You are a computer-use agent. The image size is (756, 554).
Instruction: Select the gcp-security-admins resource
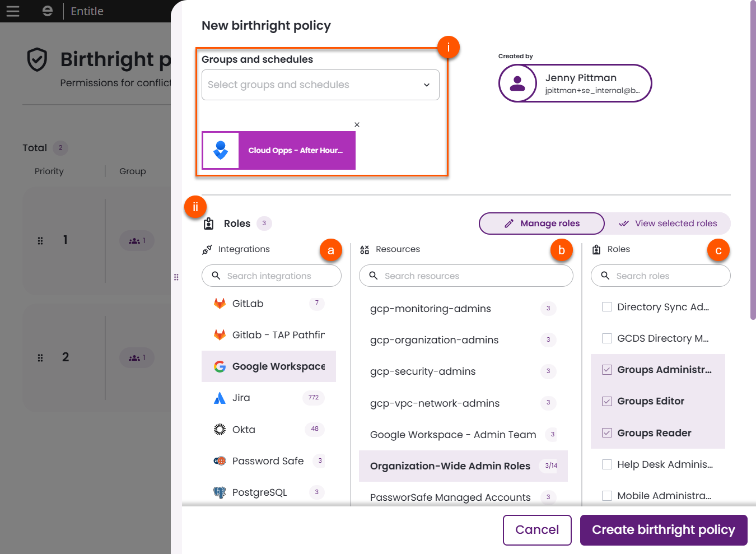(422, 371)
